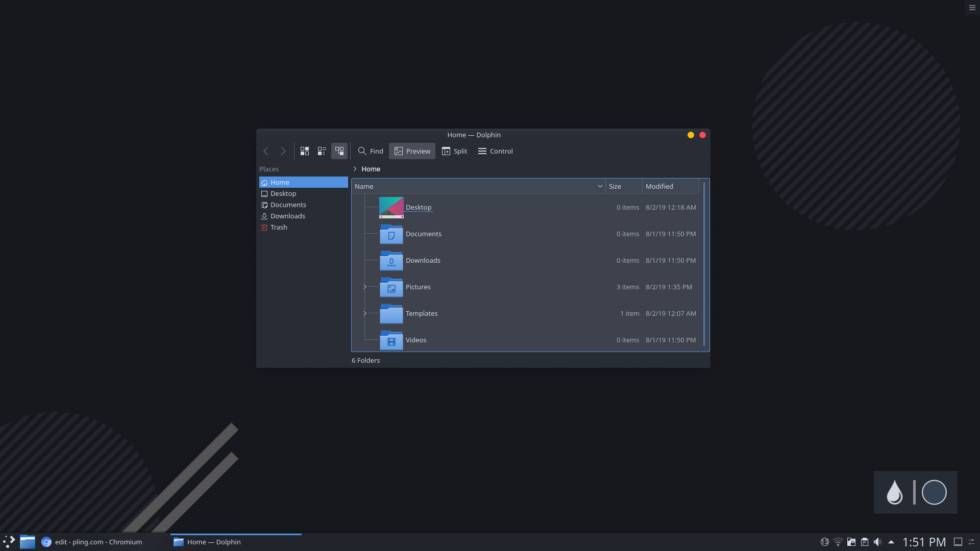The image size is (980, 551).
Task: Select the Documents folder name
Action: (424, 234)
